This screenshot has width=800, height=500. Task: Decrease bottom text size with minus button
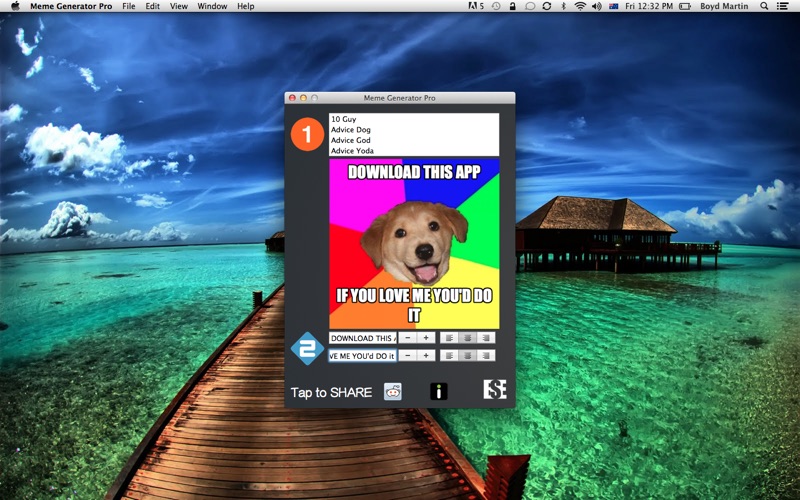point(408,356)
